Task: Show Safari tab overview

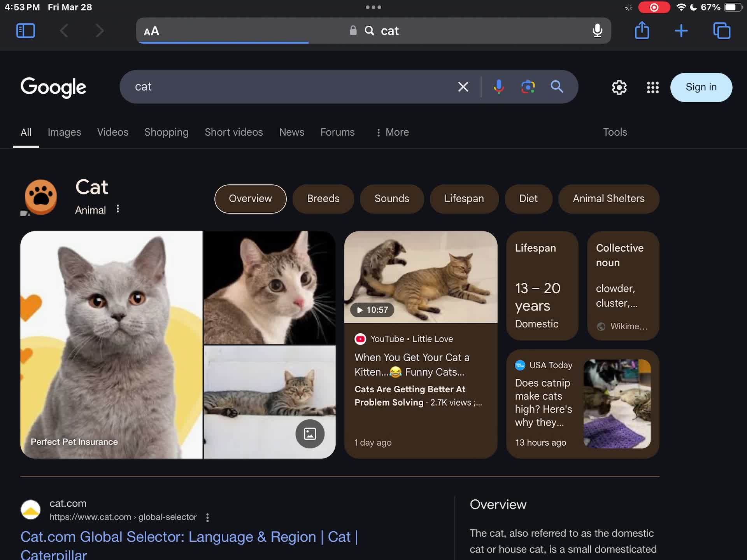Action: click(x=722, y=31)
